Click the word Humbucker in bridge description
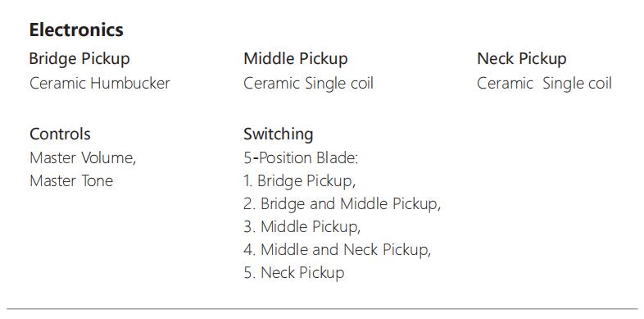Viewport: 644px width, 319px height. click(x=130, y=84)
